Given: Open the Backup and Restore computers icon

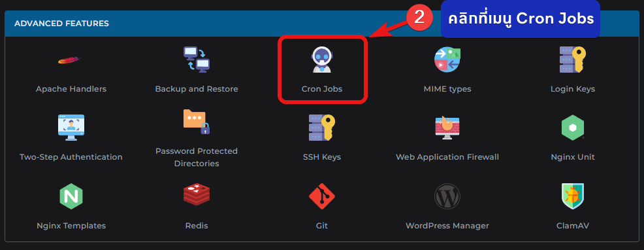Looking at the screenshot, I should [197, 60].
